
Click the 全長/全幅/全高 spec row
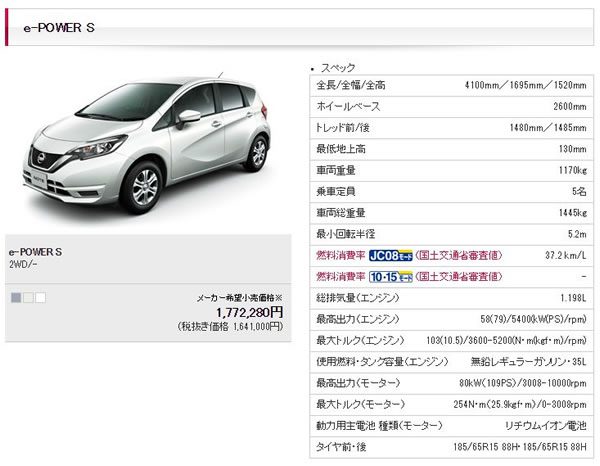click(451, 85)
